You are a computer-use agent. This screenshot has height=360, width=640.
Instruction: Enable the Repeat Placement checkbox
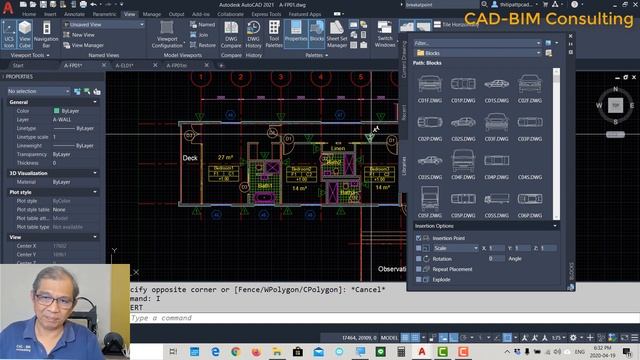click(x=418, y=269)
